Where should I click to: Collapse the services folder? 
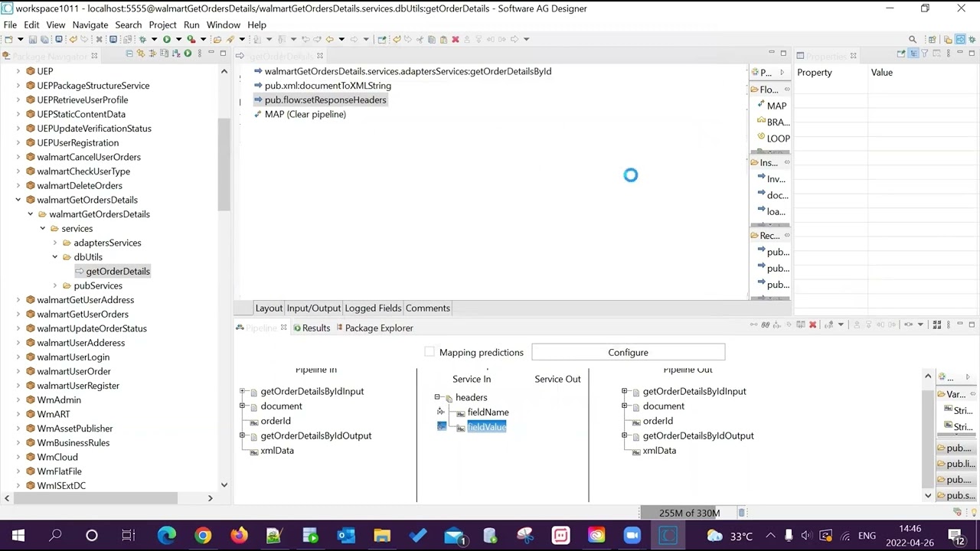click(x=43, y=228)
